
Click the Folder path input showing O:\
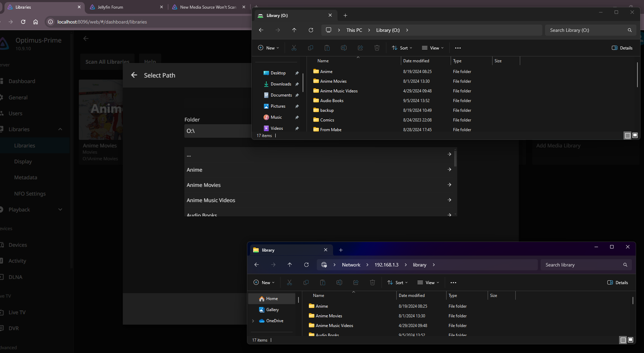pyautogui.click(x=218, y=131)
